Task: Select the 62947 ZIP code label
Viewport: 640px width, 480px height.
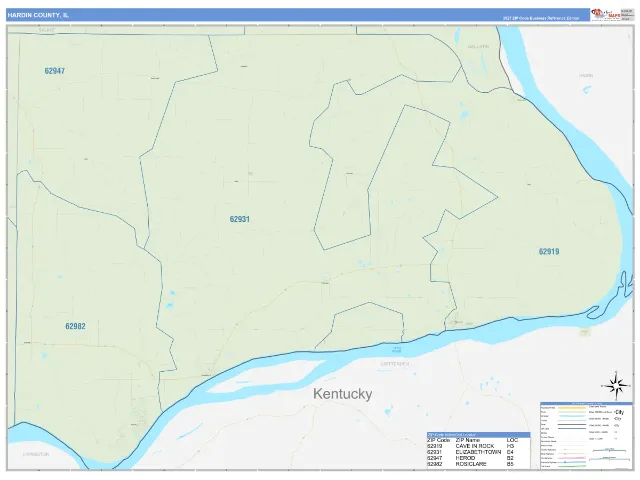Action: [x=55, y=71]
